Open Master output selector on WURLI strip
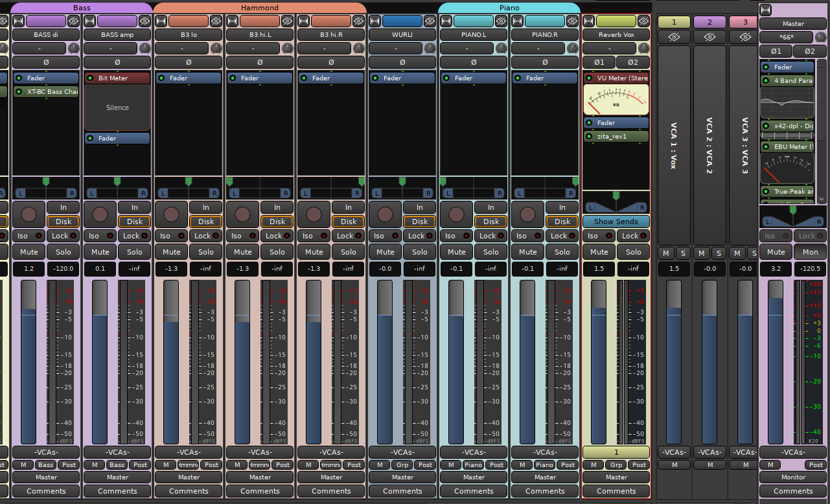This screenshot has height=504, width=830. (402, 477)
